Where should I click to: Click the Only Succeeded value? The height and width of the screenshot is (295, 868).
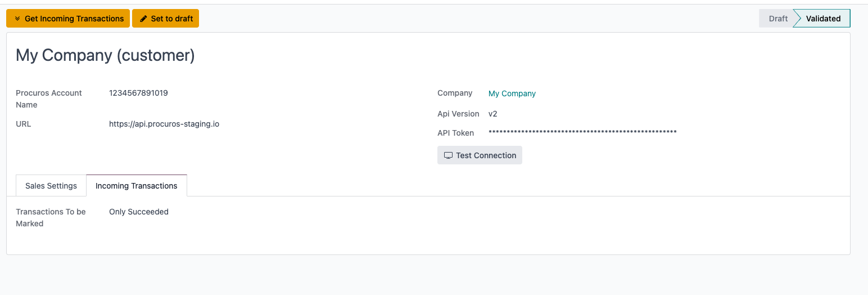click(x=139, y=212)
